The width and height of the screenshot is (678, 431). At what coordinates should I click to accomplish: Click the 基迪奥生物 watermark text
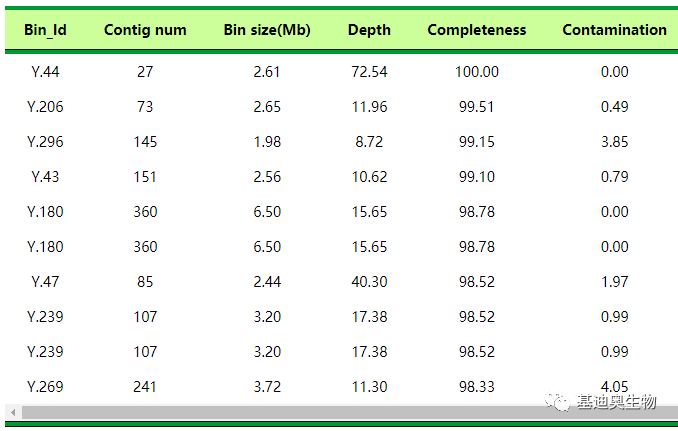(x=616, y=402)
